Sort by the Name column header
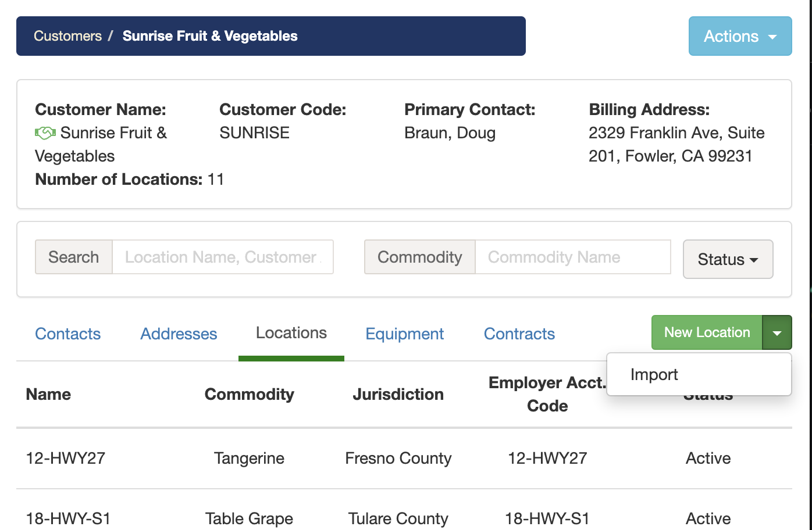The height and width of the screenshot is (530, 812). [x=48, y=394]
